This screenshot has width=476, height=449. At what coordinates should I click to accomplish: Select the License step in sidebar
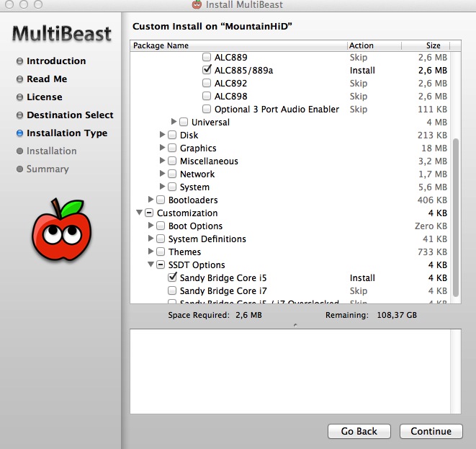[45, 97]
